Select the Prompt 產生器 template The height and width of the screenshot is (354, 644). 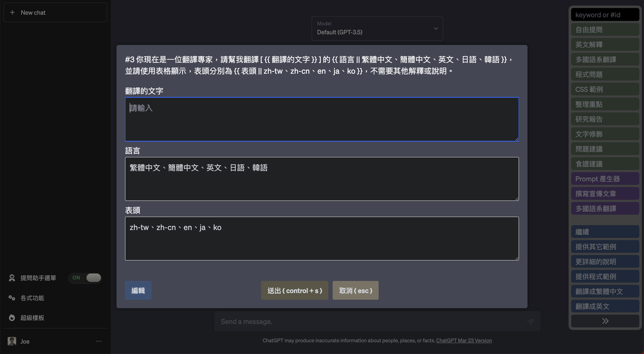tap(605, 179)
